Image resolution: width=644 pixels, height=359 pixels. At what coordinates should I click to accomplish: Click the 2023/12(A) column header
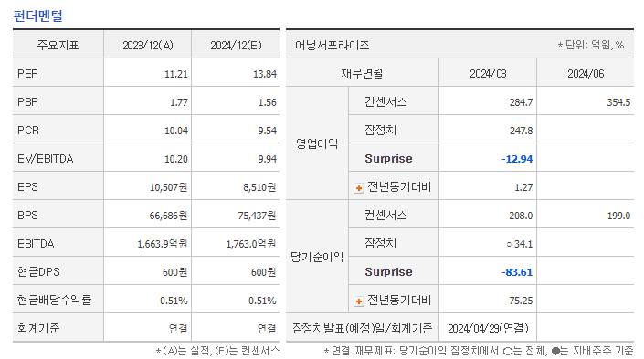click(x=148, y=45)
